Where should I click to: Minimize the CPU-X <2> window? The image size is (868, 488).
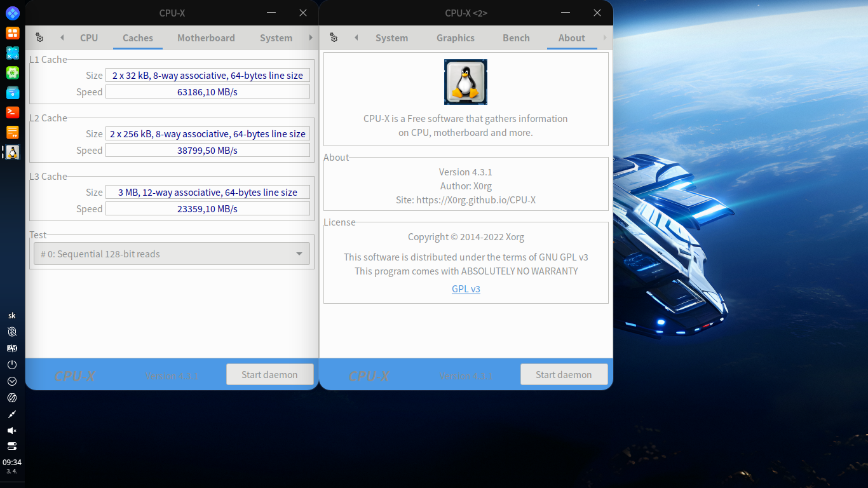(x=566, y=13)
